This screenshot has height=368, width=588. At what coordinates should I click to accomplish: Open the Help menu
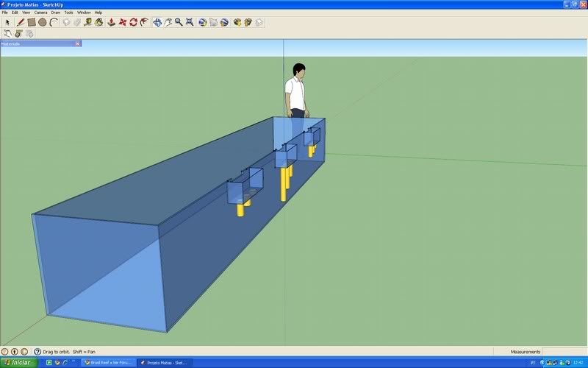[x=98, y=13]
